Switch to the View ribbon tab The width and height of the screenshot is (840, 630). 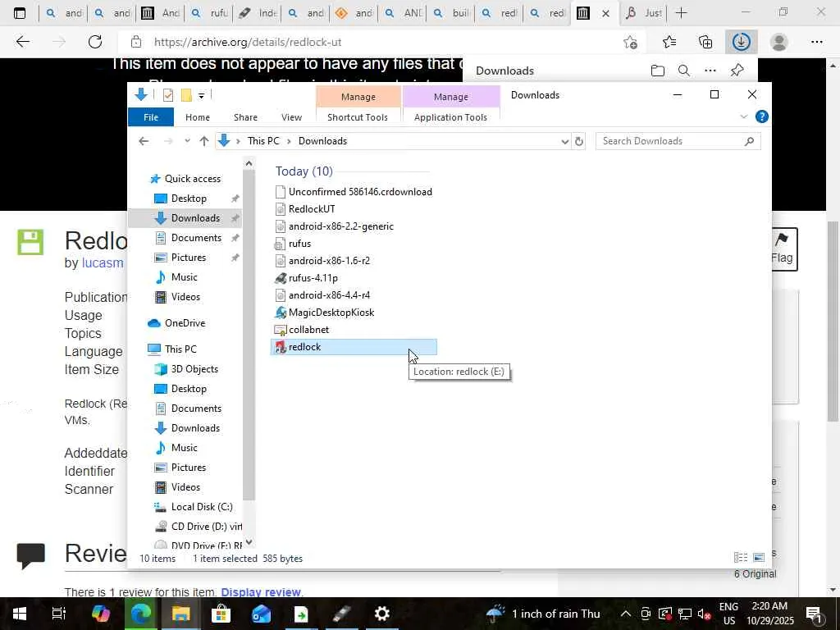click(x=291, y=117)
